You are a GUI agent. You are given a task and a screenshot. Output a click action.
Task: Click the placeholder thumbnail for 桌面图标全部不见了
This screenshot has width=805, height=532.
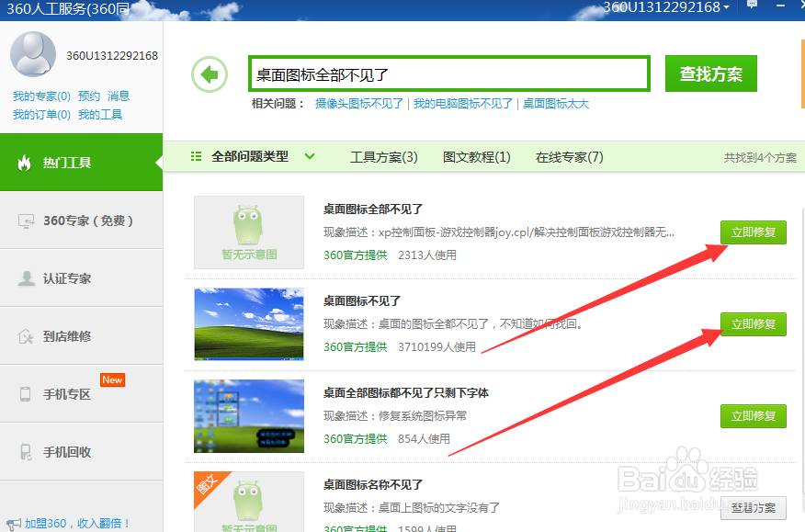pyautogui.click(x=249, y=232)
